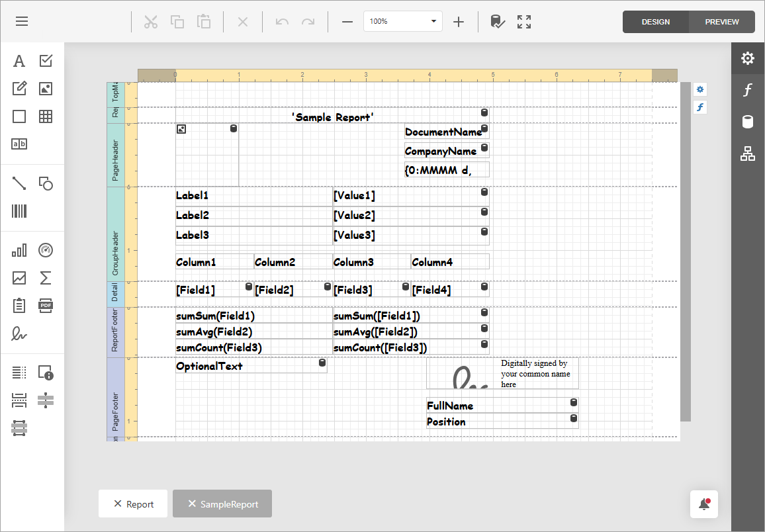
Task: Select the Gauge tool
Action: (x=46, y=250)
